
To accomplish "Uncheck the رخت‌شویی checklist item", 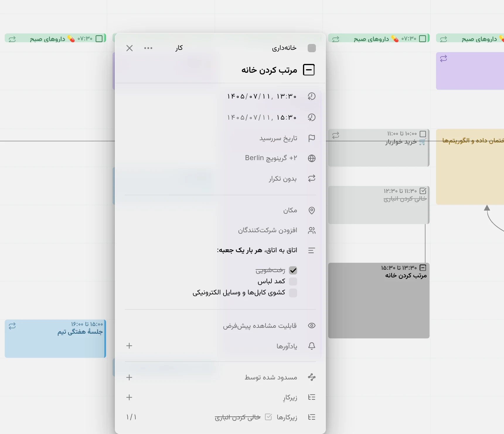I will [293, 270].
